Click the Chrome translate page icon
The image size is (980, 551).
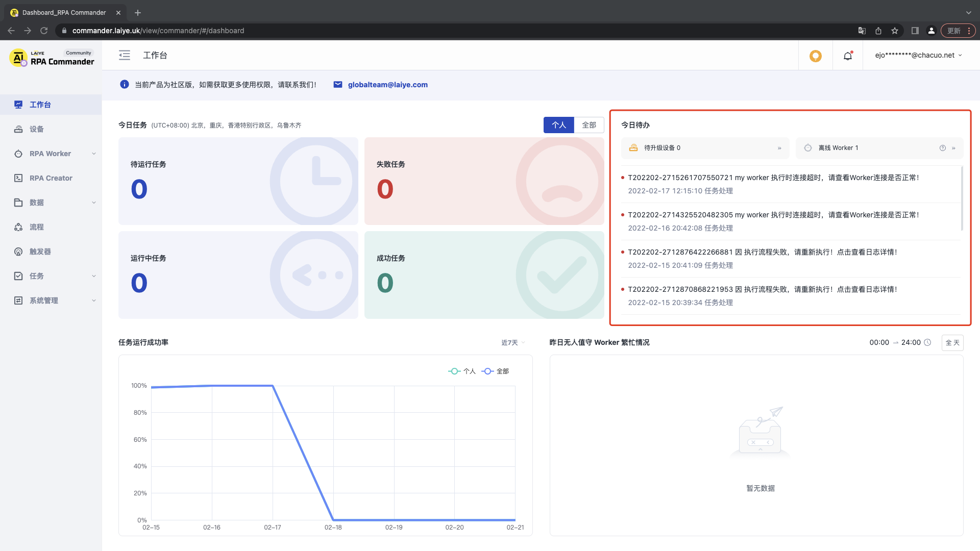point(862,31)
